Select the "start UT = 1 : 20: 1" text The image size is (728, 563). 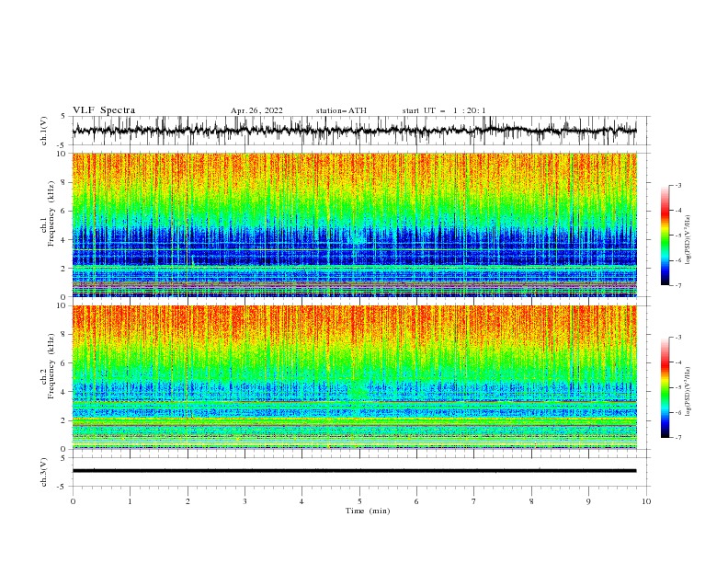pyautogui.click(x=444, y=110)
